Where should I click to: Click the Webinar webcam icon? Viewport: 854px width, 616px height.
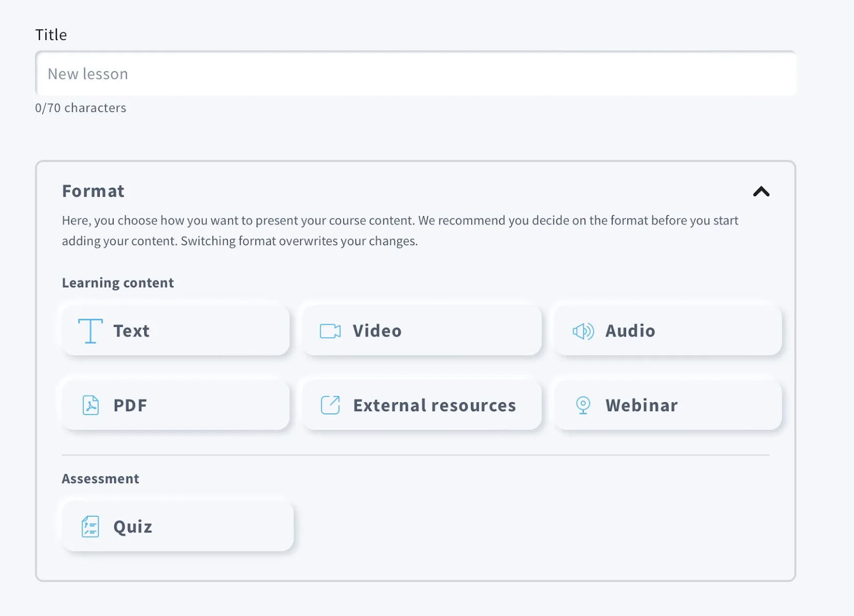coord(583,405)
